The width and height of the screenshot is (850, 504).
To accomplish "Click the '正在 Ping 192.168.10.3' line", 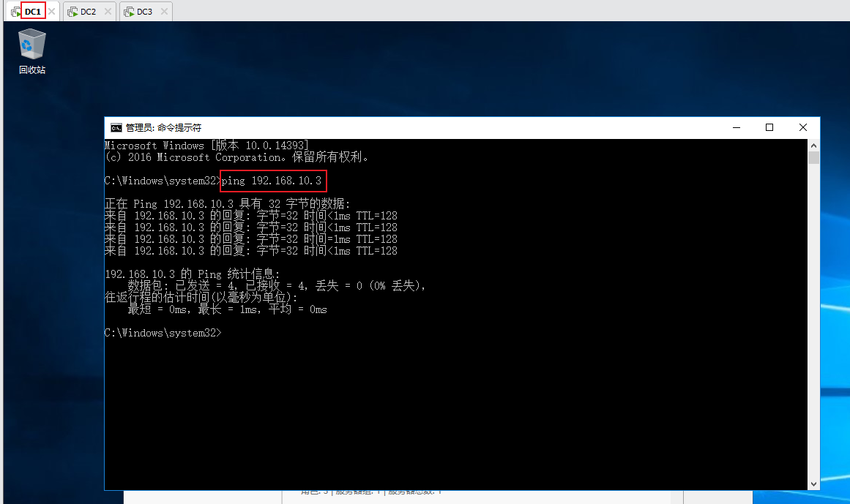I will tap(228, 204).
